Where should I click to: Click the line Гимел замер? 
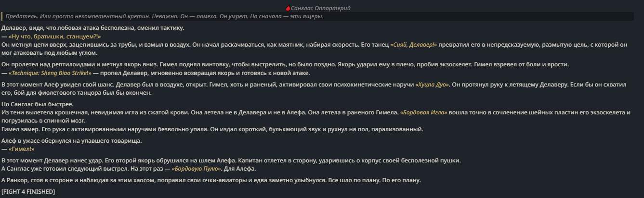(x=212, y=129)
